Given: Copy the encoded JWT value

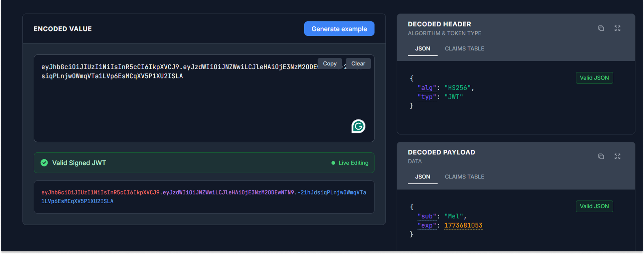Looking at the screenshot, I should point(330,63).
